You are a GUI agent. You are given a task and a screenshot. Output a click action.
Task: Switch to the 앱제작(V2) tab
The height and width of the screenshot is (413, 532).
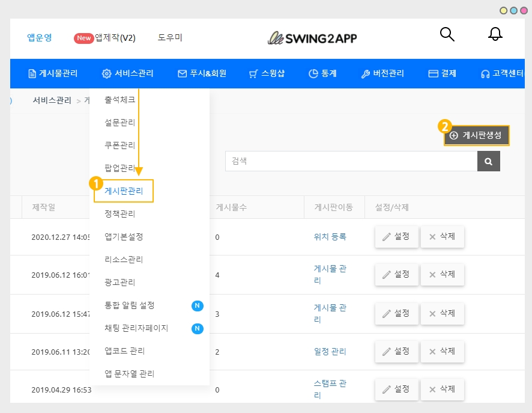click(x=115, y=38)
